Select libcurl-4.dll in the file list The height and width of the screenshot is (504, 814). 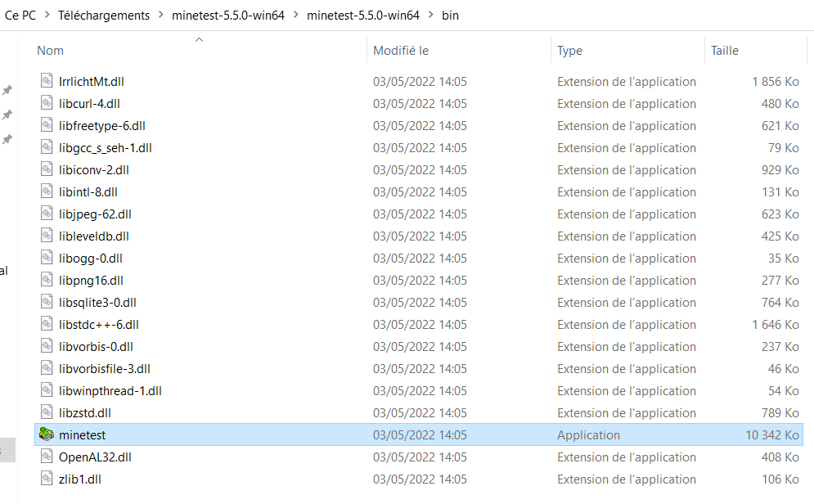(x=89, y=104)
